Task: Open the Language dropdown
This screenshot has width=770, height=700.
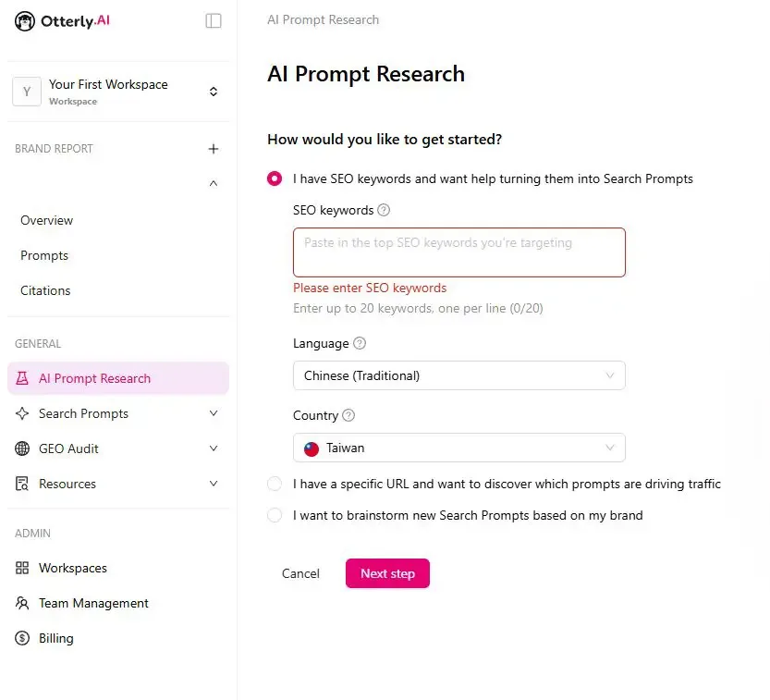Action: (458, 375)
